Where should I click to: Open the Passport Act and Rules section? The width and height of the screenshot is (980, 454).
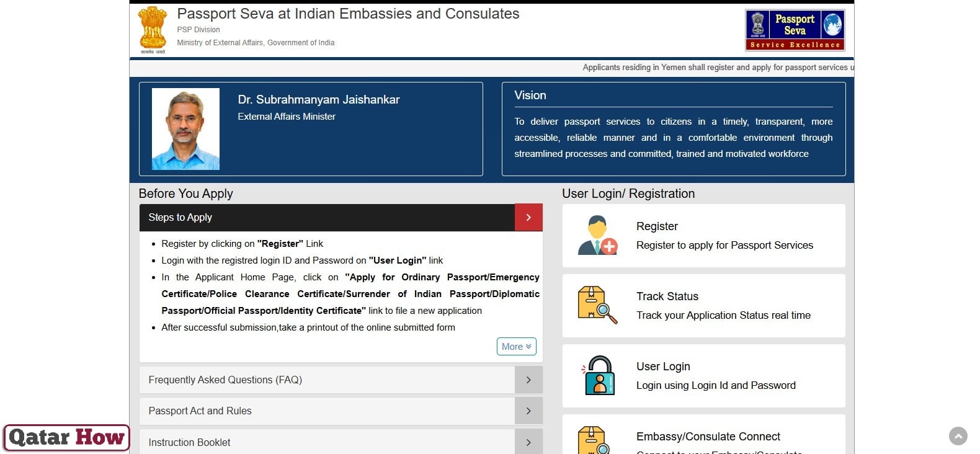(x=341, y=411)
